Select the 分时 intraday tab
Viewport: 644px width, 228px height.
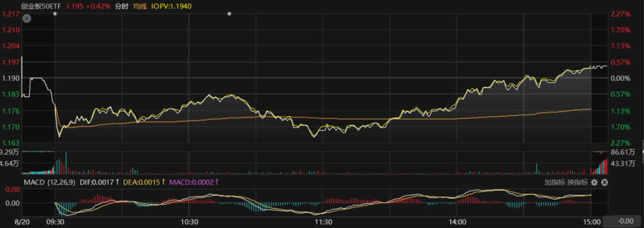point(121,6)
